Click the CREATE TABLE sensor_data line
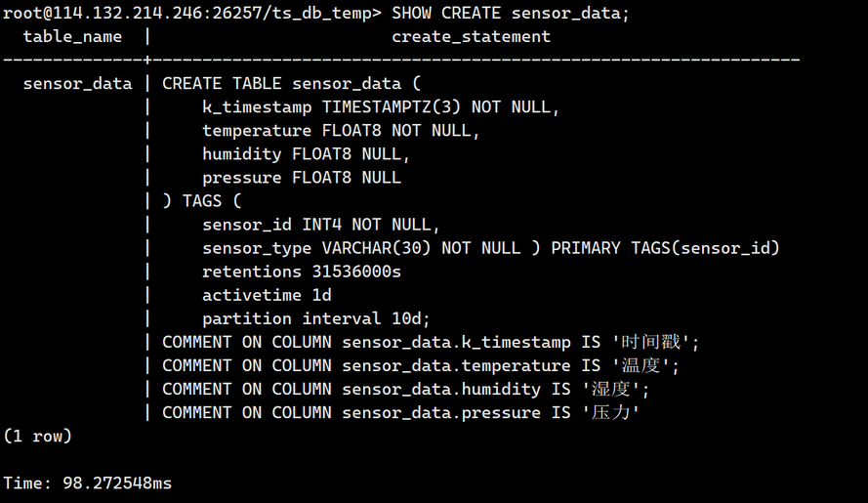 point(292,84)
